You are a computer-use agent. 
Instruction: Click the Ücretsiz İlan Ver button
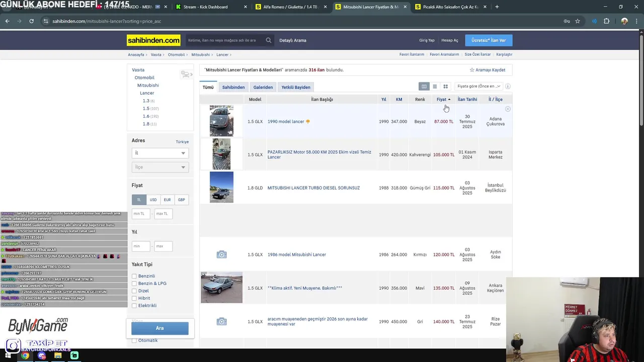[489, 40]
